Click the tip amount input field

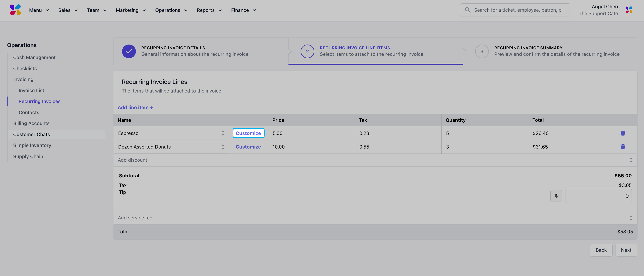click(598, 196)
